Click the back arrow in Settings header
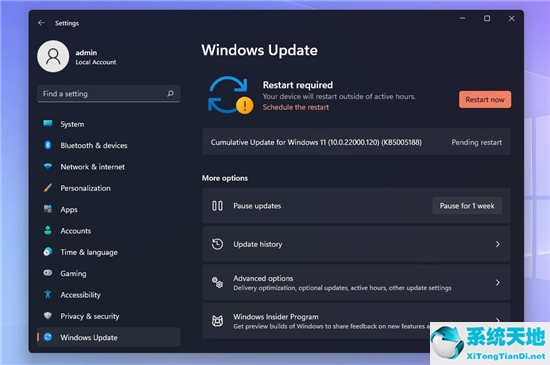The height and width of the screenshot is (365, 550). point(41,23)
